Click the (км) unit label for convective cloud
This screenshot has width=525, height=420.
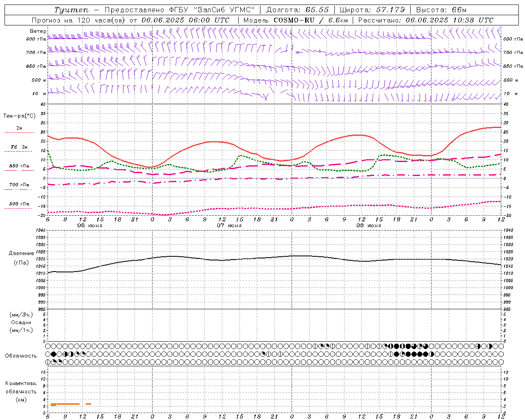click(x=21, y=399)
